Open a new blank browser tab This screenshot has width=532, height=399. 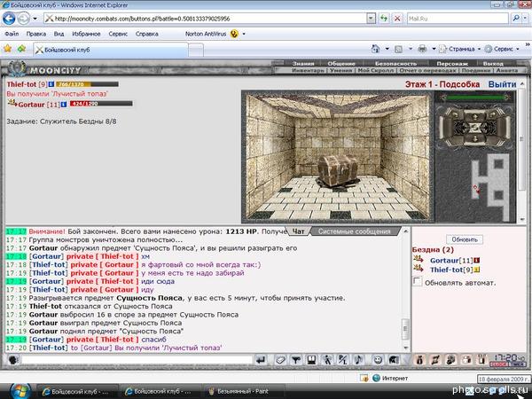point(196,51)
